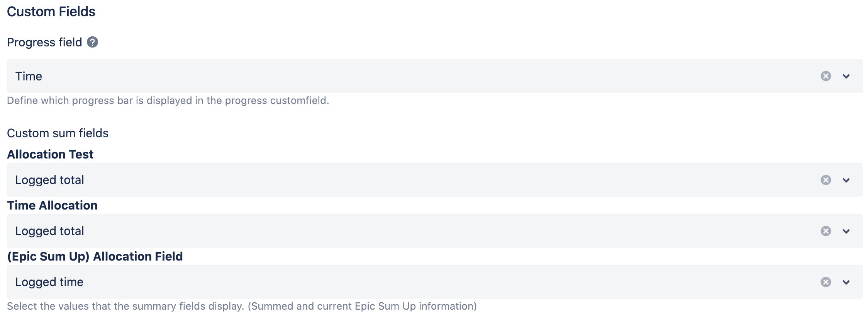868x317 pixels.
Task: Clear the Time Allocation field value
Action: [x=825, y=231]
